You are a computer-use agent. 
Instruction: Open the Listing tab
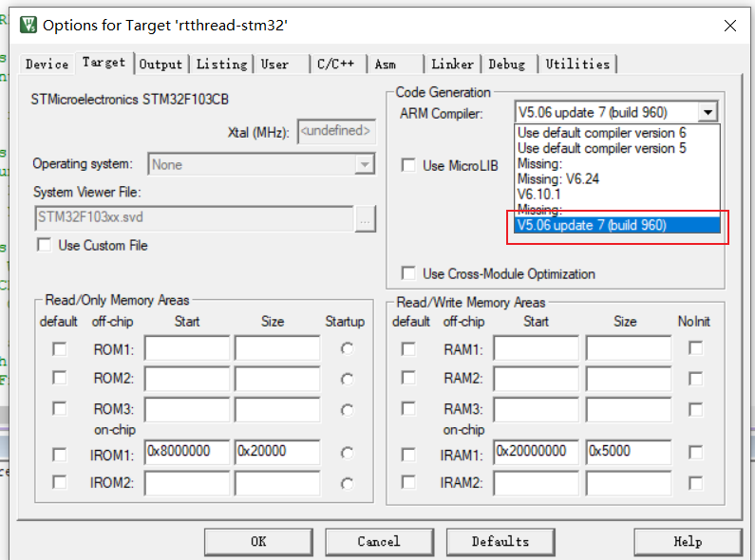point(221,64)
